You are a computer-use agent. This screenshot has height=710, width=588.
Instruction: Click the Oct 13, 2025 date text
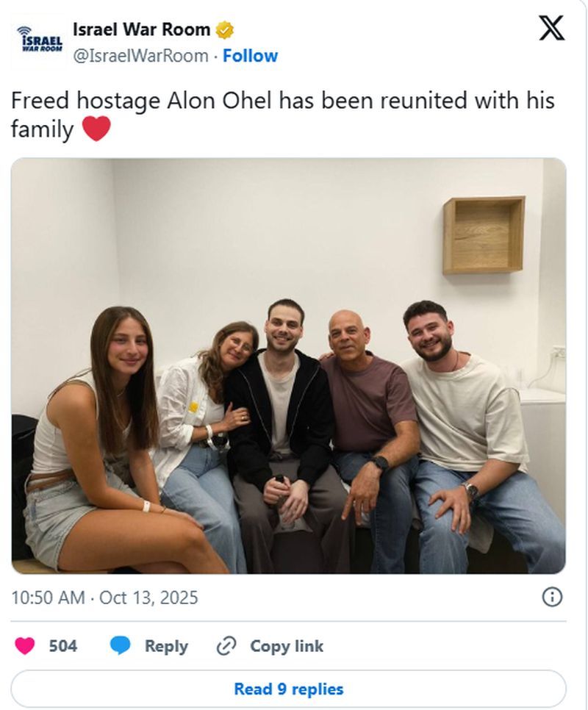pos(148,598)
